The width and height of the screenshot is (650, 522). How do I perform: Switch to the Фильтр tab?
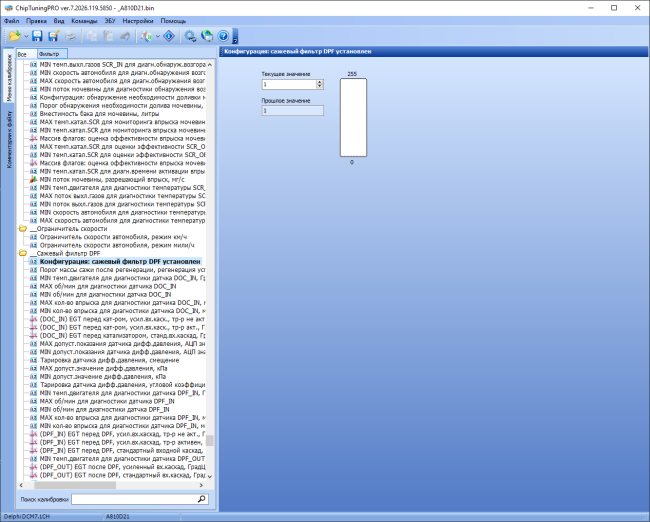52,54
